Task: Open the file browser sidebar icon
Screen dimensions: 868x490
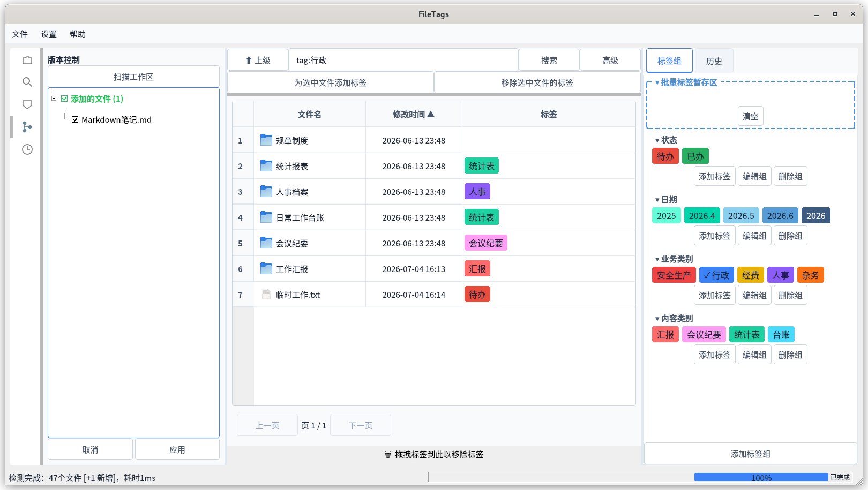Action: click(27, 61)
